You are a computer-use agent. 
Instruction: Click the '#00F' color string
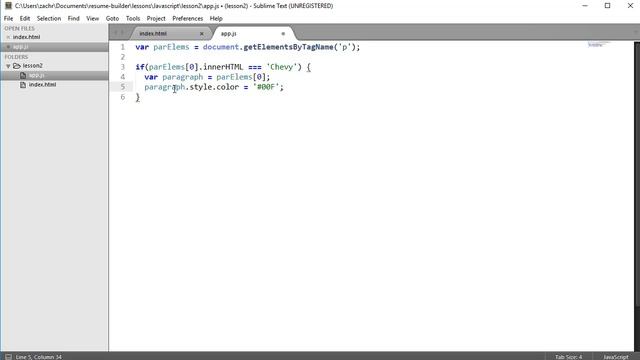pyautogui.click(x=266, y=87)
